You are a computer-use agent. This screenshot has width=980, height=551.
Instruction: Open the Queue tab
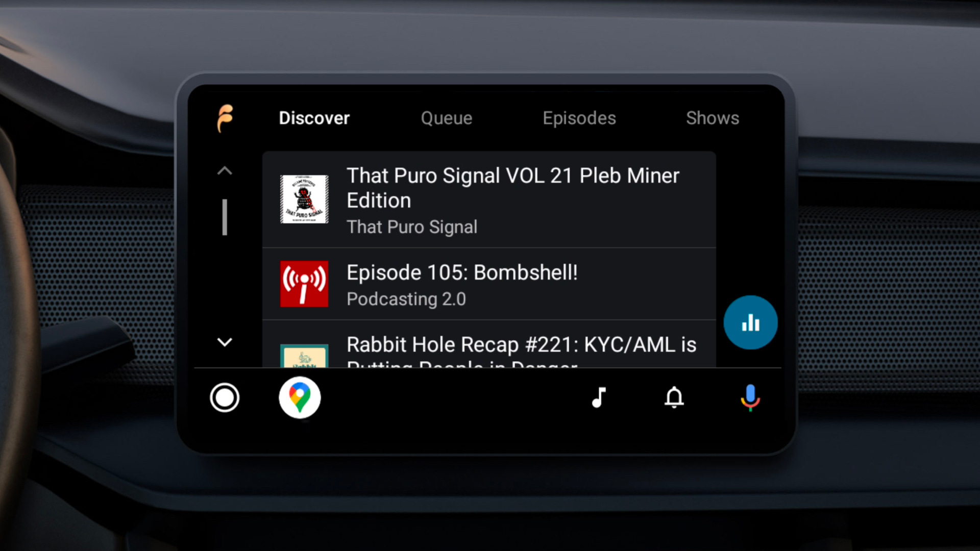[x=447, y=118]
